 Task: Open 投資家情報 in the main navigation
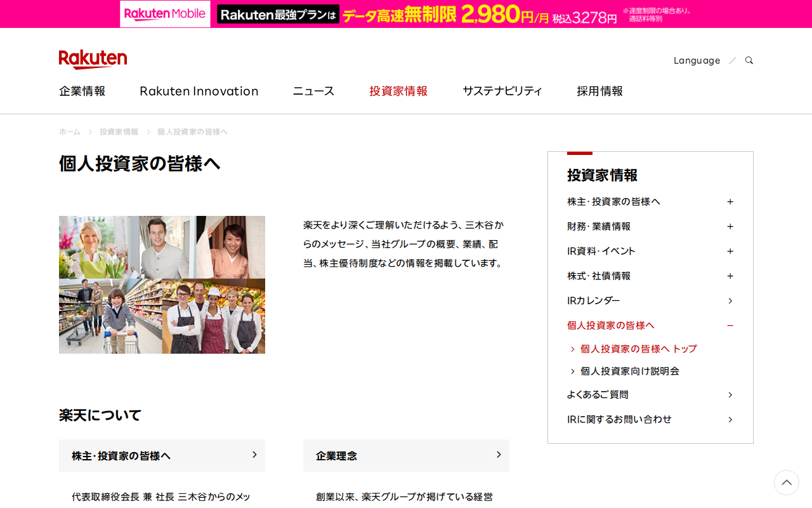(398, 91)
